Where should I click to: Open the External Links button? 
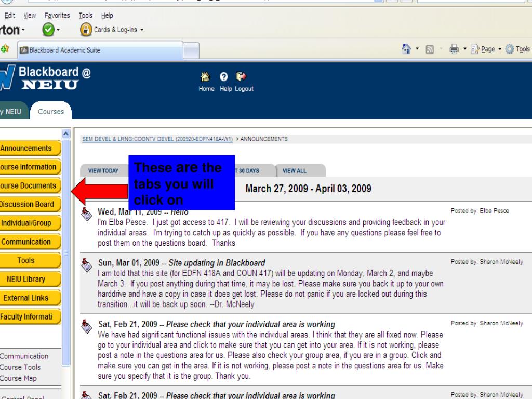(x=30, y=298)
